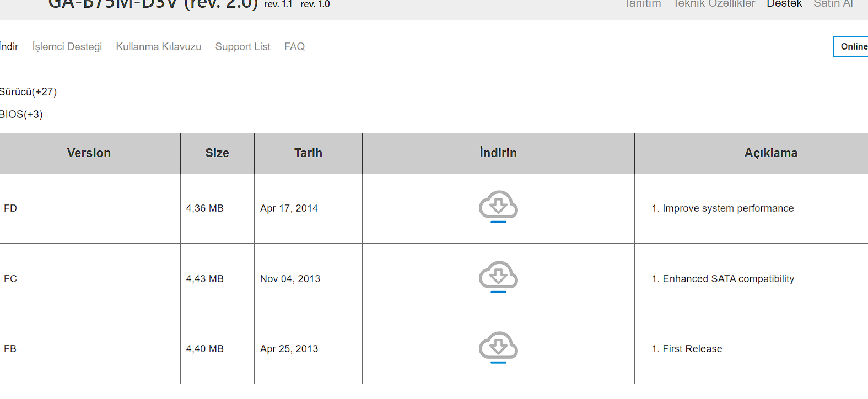Open Teknik Özellikler specifications page

(x=714, y=4)
